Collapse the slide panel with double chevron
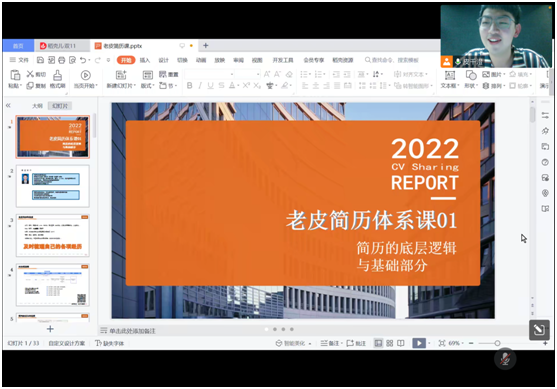The height and width of the screenshot is (389, 557). tap(8, 106)
